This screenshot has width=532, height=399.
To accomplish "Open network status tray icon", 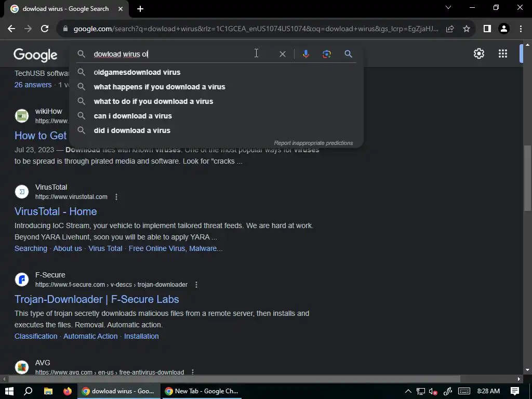I will click(x=421, y=391).
